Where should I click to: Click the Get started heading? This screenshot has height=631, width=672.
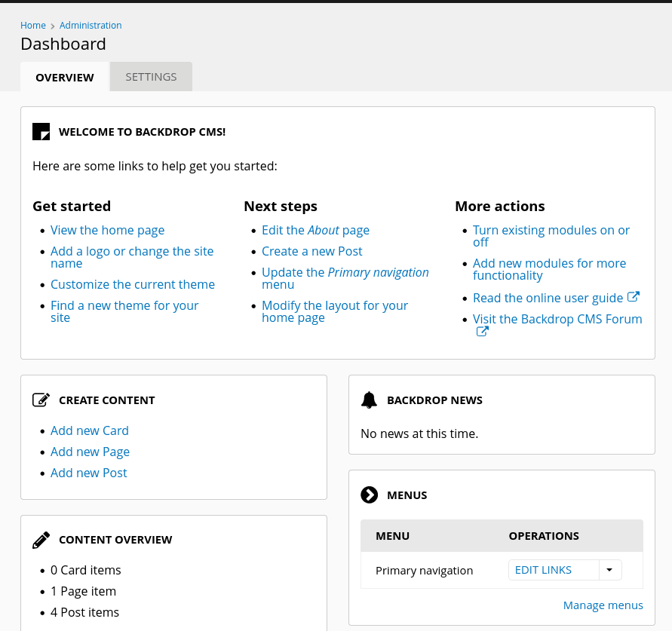72,206
